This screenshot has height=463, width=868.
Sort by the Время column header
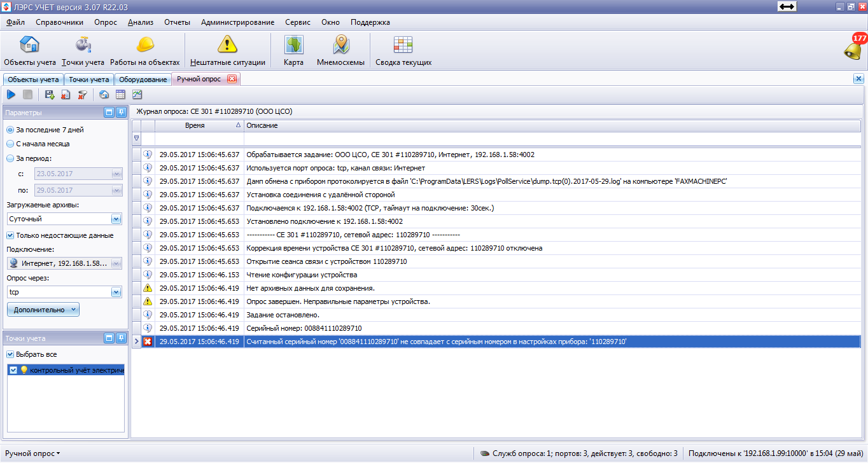(x=199, y=126)
